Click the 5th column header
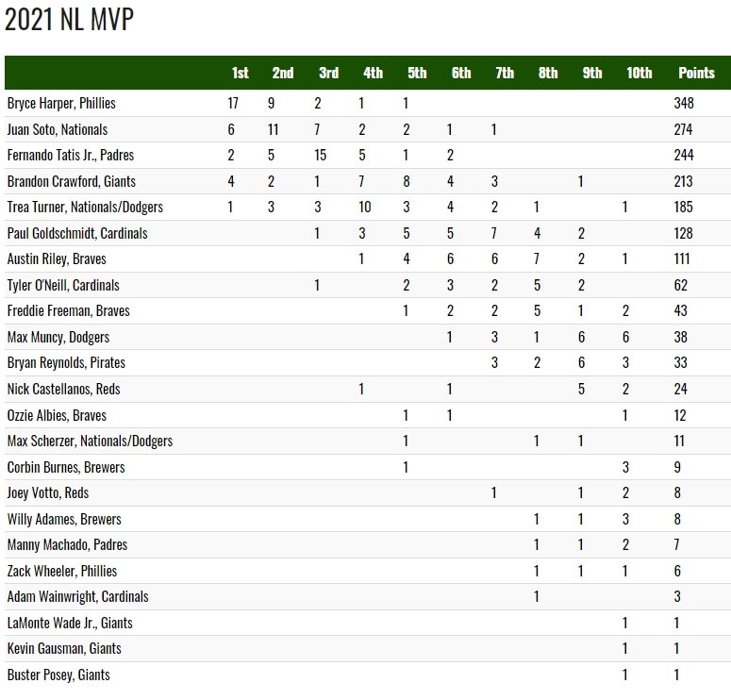 (x=416, y=73)
